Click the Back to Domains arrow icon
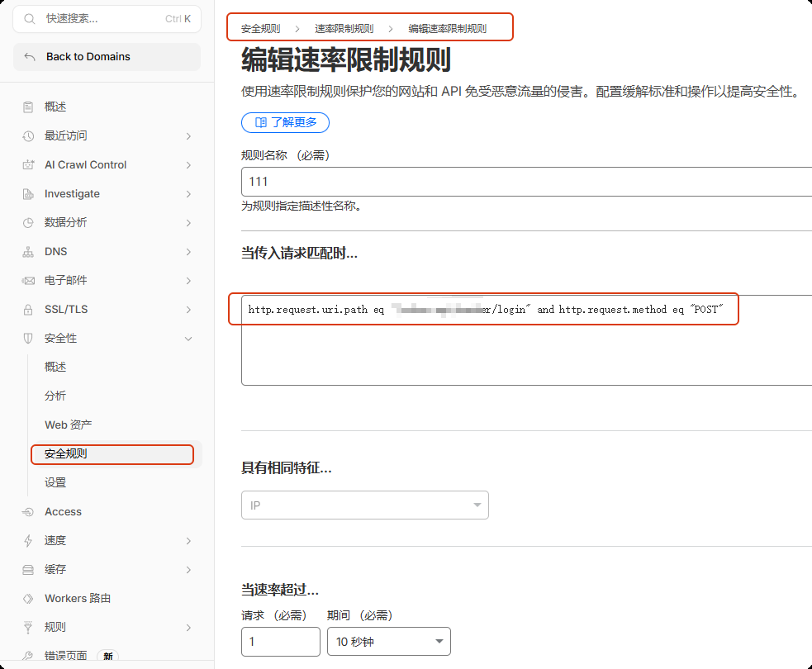Viewport: 812px width, 669px height. pyautogui.click(x=30, y=57)
